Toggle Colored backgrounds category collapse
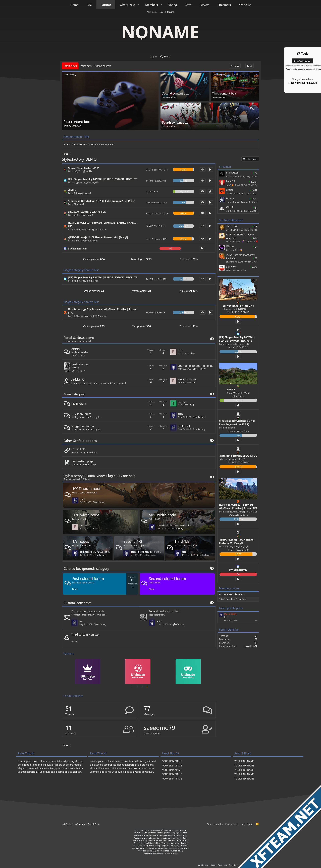Image resolution: width=321 pixels, height=868 pixels. tap(212, 568)
